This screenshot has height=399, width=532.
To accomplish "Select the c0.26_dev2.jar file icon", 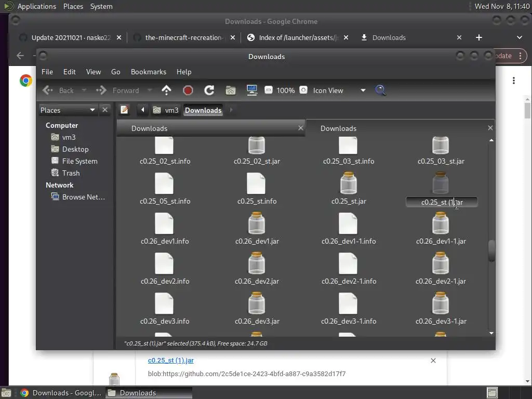I will (257, 264).
